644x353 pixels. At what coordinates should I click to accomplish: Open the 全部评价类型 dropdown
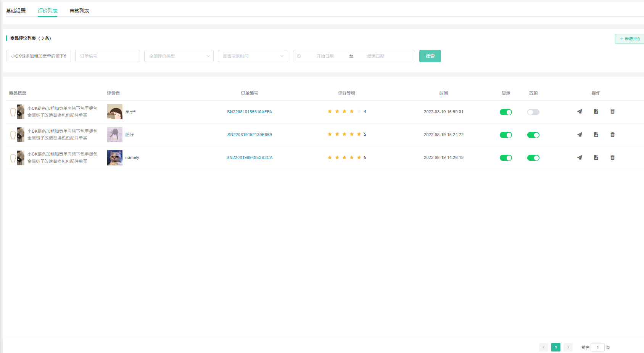coord(179,56)
